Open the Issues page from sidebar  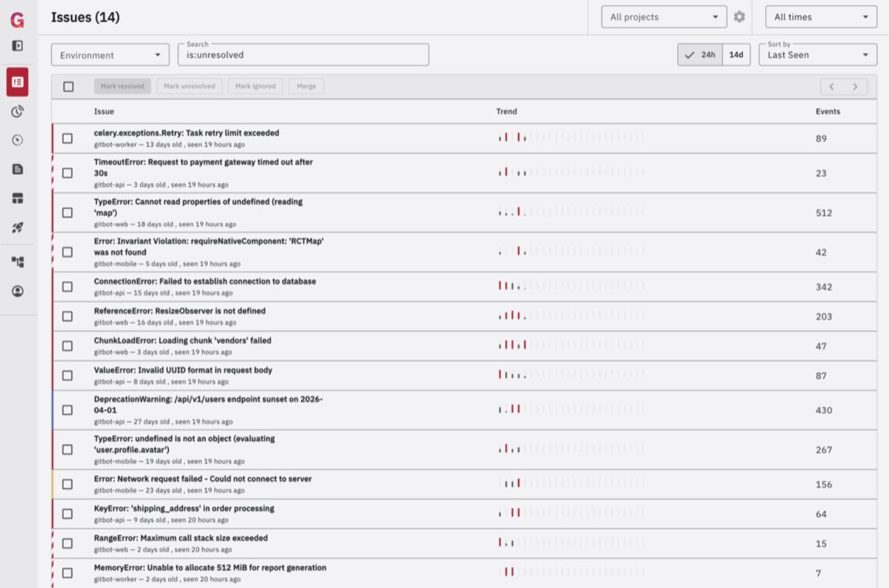[x=17, y=82]
